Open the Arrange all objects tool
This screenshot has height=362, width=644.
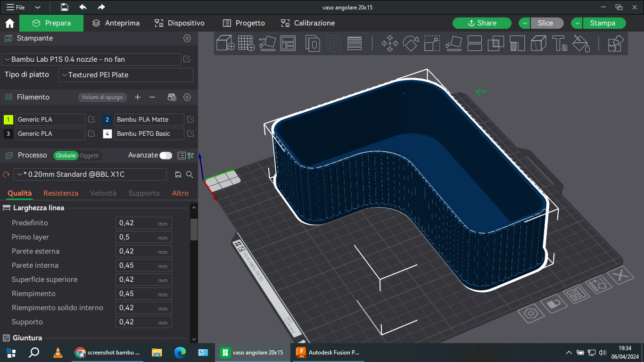point(288,43)
